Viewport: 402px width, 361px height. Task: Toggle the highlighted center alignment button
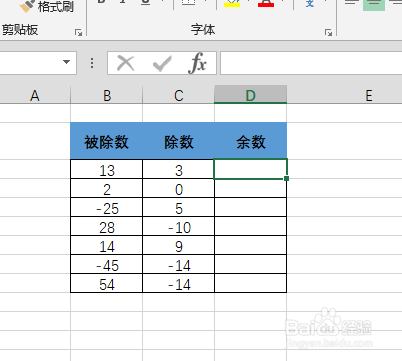(x=374, y=5)
